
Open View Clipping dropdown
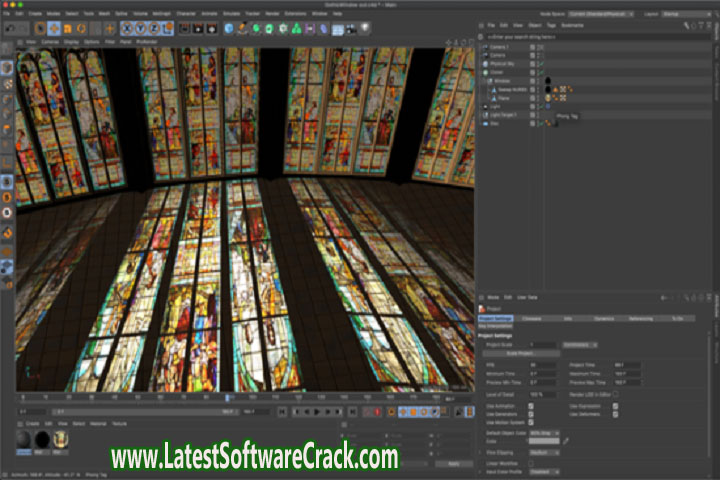544,452
